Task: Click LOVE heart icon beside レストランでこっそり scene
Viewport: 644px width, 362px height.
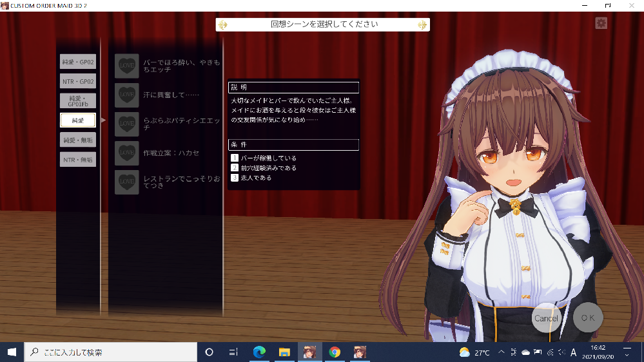Action: pos(127,182)
